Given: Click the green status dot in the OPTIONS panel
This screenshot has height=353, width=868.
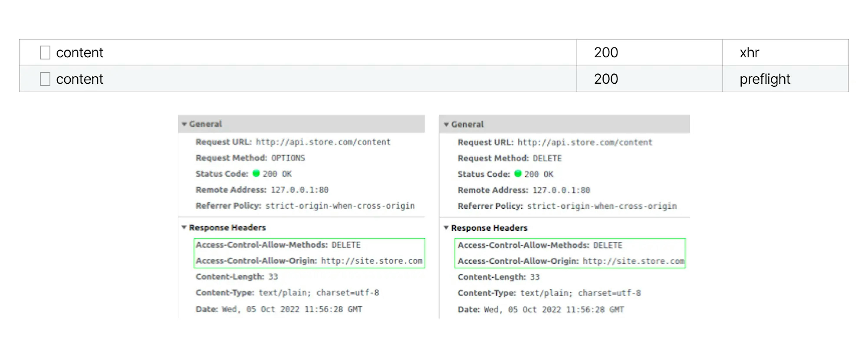Looking at the screenshot, I should 256,173.
